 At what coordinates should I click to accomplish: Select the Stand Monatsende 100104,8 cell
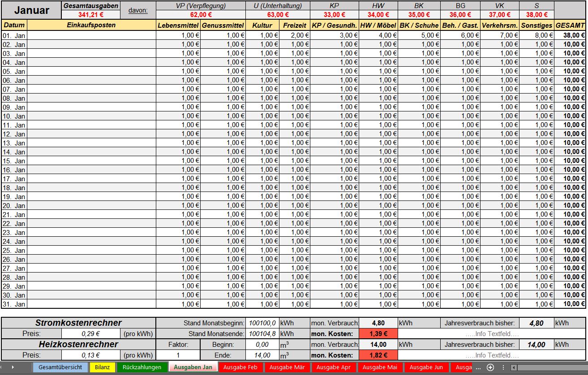[262, 333]
